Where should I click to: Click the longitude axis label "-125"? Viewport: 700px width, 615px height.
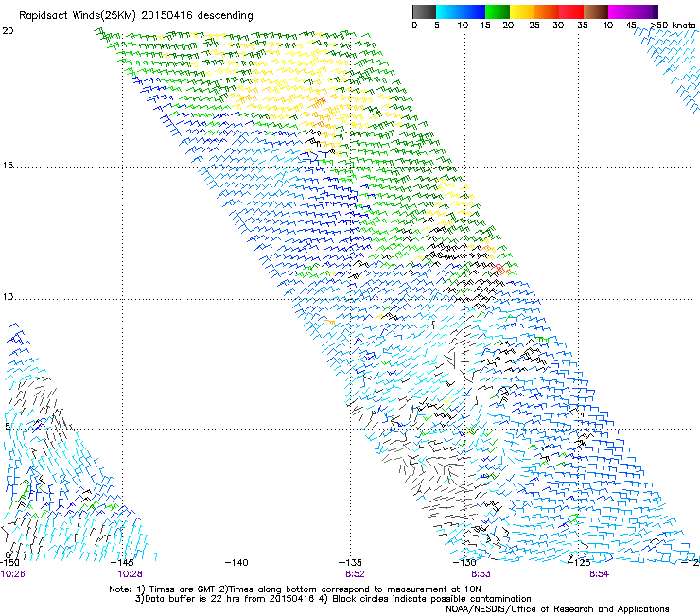tap(579, 563)
